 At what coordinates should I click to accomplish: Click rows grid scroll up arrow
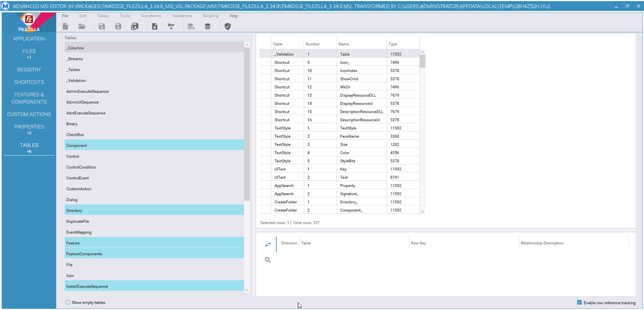click(x=422, y=52)
